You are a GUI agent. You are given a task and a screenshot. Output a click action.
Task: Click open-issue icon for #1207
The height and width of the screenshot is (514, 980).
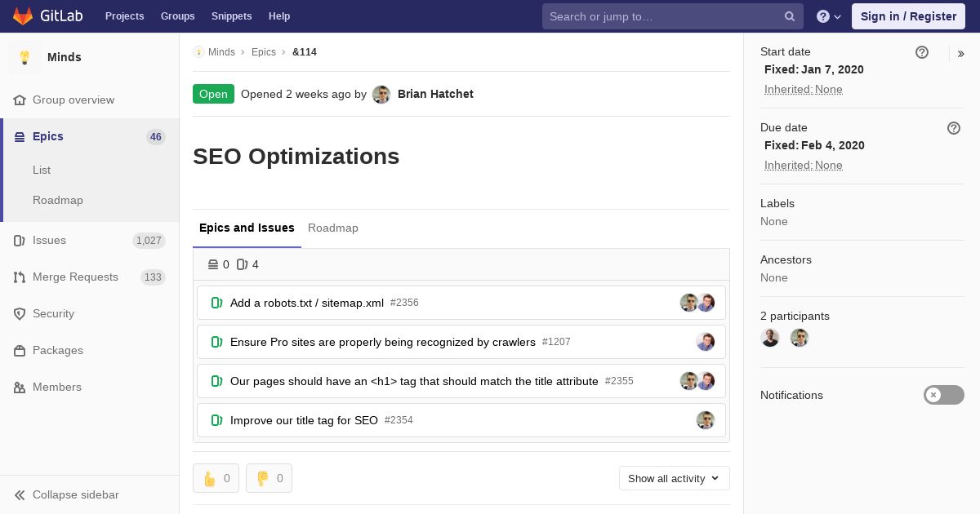(216, 342)
